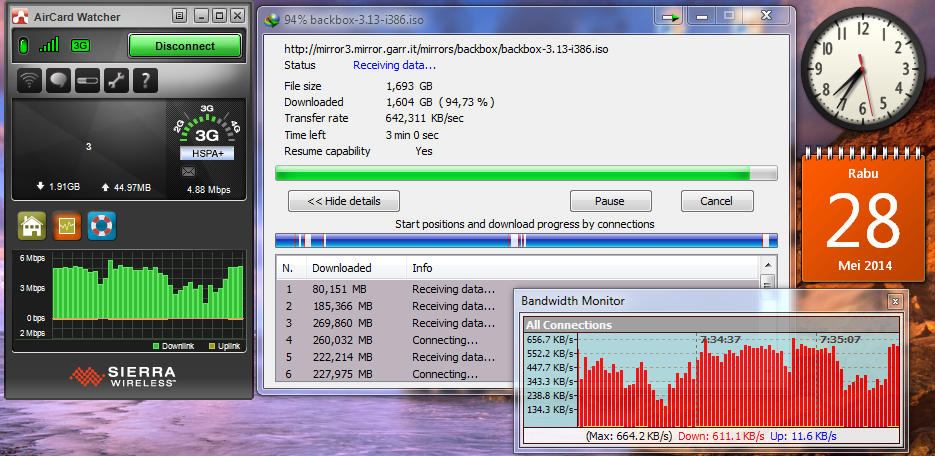Viewport: 935px width, 456px height.
Task: Click the Max: 664.2 KB/s readout
Action: tap(629, 436)
